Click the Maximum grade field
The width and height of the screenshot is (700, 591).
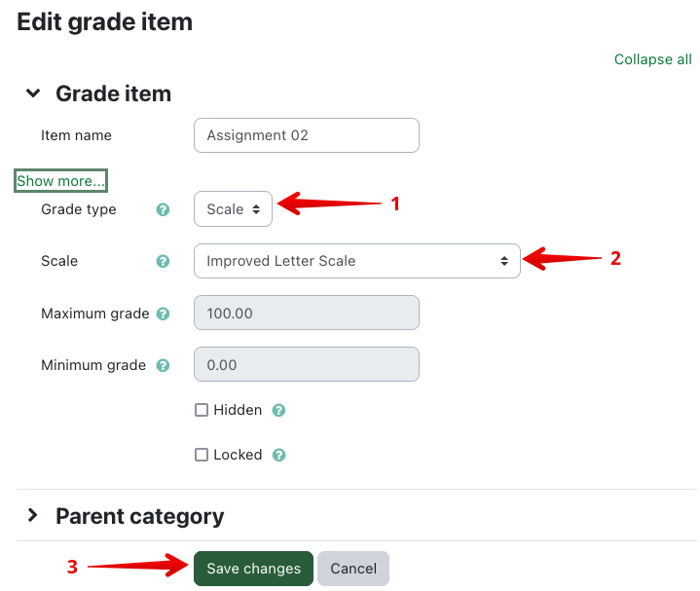[307, 314]
